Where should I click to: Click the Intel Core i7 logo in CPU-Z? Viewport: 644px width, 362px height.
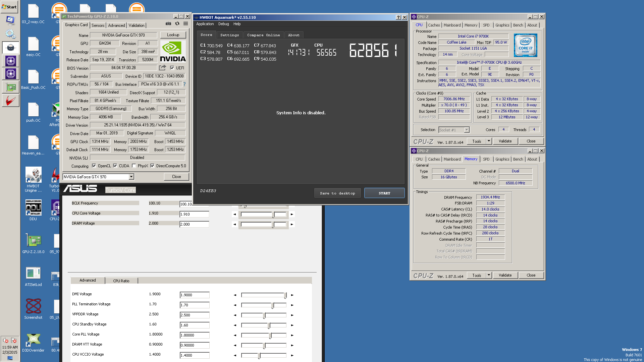coord(525,45)
